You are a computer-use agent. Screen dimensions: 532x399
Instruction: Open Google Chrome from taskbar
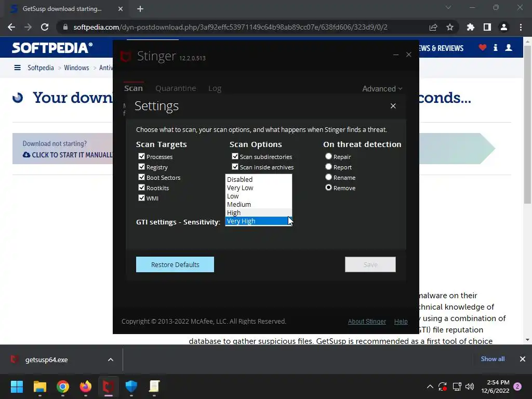63,387
